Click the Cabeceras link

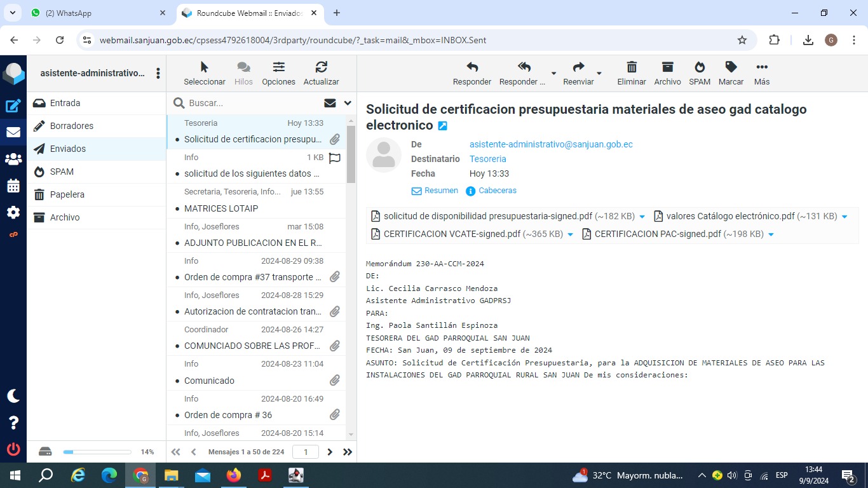click(497, 191)
